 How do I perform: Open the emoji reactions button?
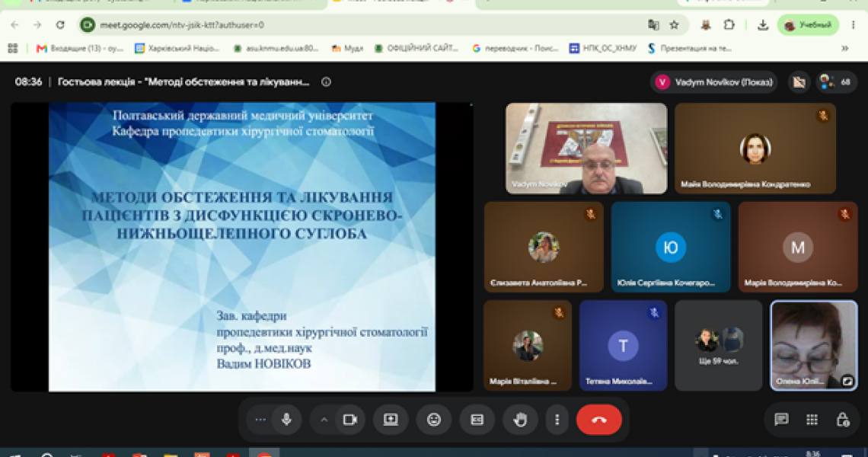[433, 420]
